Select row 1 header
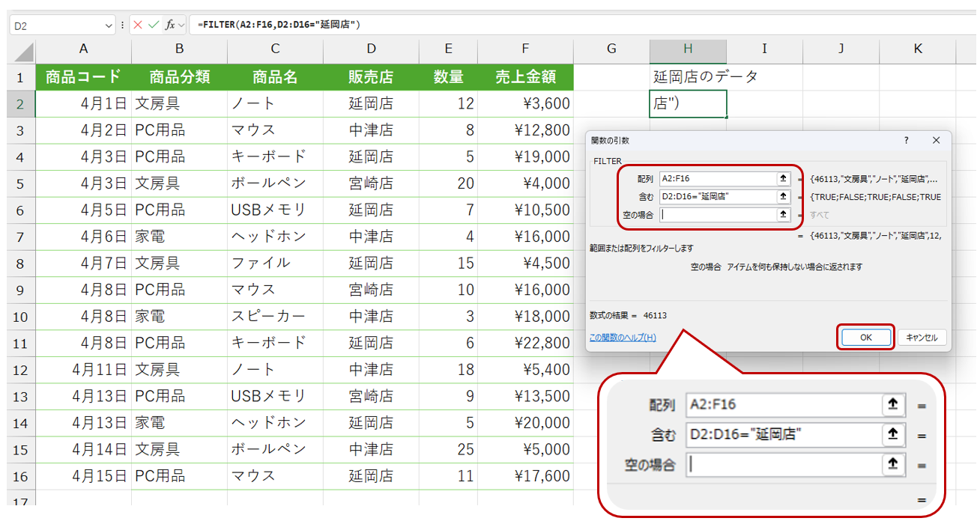The image size is (980, 530). pyautogui.click(x=21, y=76)
